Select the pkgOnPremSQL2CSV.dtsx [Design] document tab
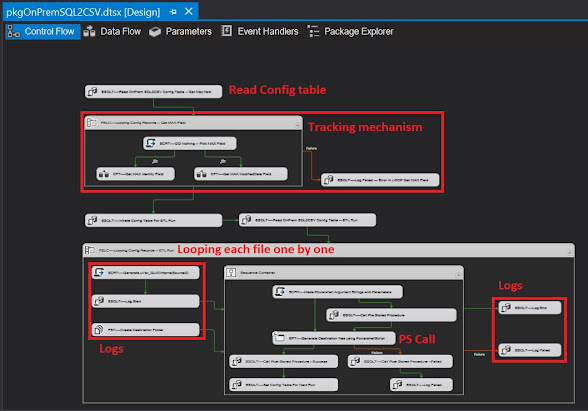The image size is (588, 411). pyautogui.click(x=83, y=12)
